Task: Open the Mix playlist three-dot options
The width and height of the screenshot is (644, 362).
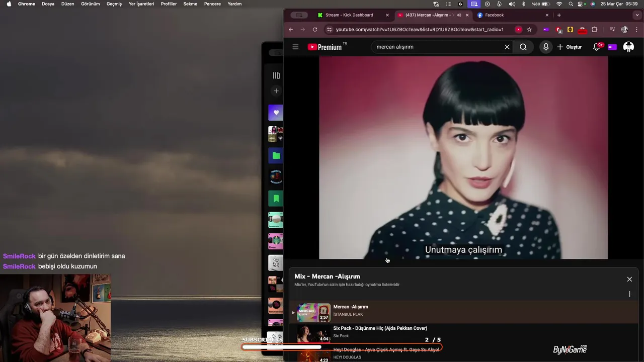Action: 629,294
